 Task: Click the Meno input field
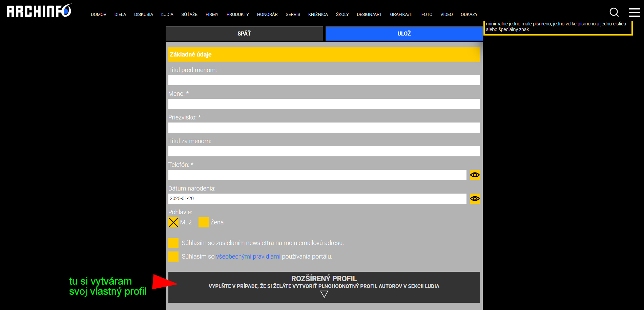pyautogui.click(x=324, y=104)
